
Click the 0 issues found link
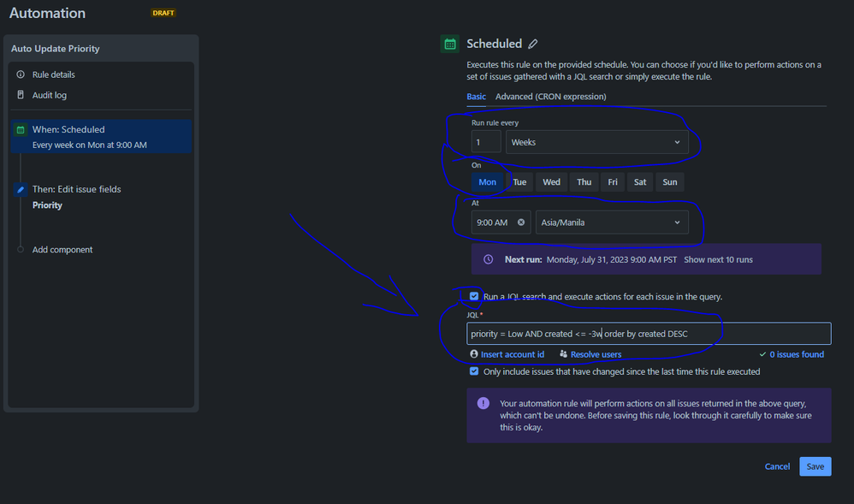[x=797, y=354]
